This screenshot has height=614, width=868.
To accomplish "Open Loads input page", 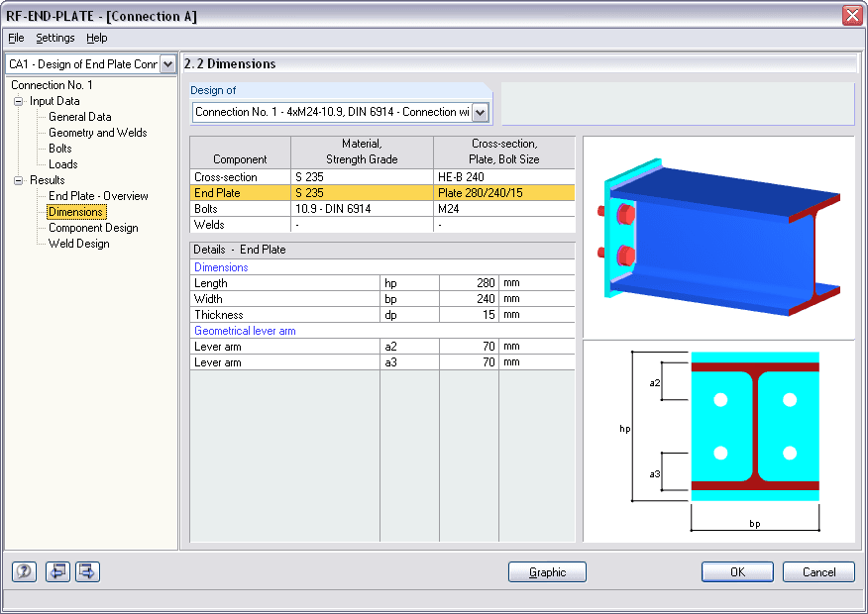I will click(x=63, y=164).
